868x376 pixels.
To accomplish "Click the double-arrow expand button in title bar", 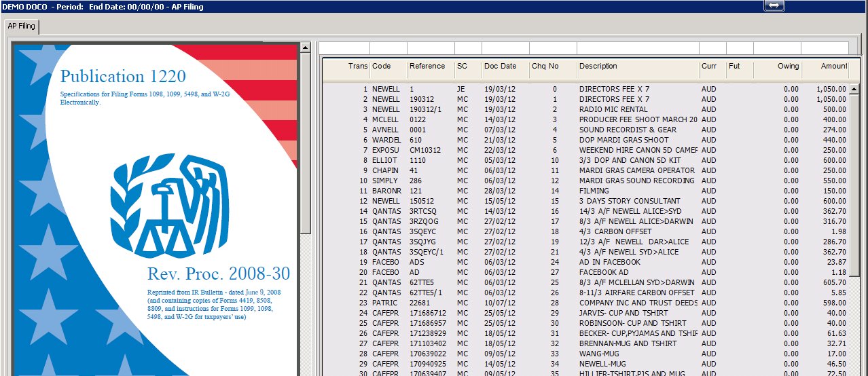I will [774, 5].
